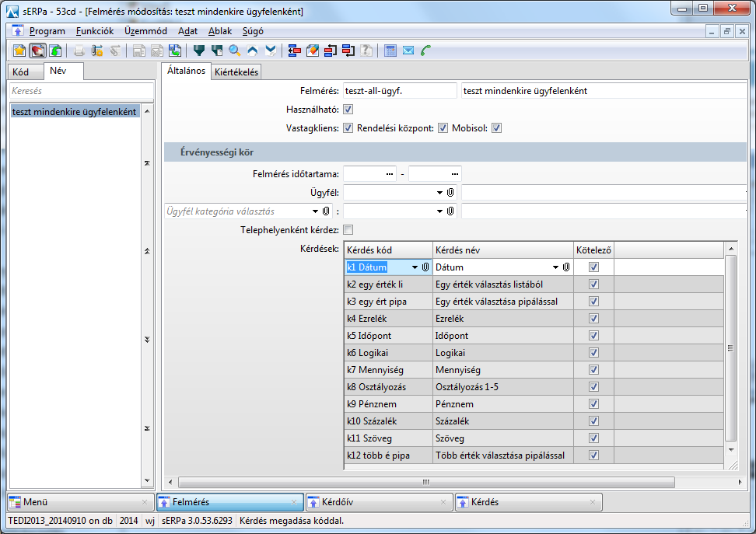Click the envelope mail icon in toolbar
This screenshot has height=534, width=756.
pyautogui.click(x=408, y=51)
